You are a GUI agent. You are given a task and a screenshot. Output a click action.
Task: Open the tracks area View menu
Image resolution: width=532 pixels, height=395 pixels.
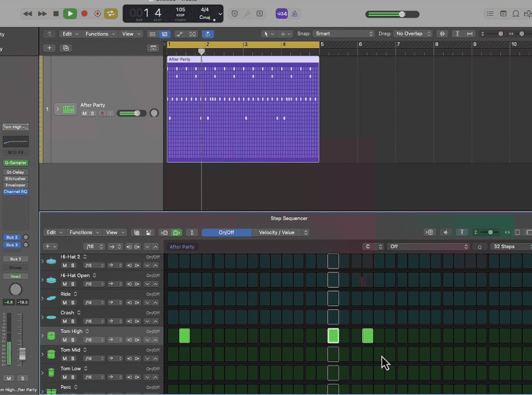(129, 34)
